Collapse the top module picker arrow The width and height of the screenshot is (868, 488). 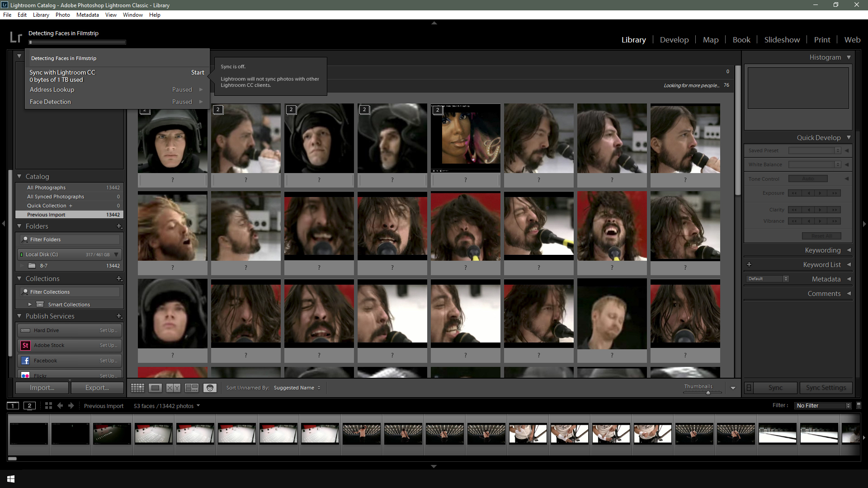[x=434, y=23]
